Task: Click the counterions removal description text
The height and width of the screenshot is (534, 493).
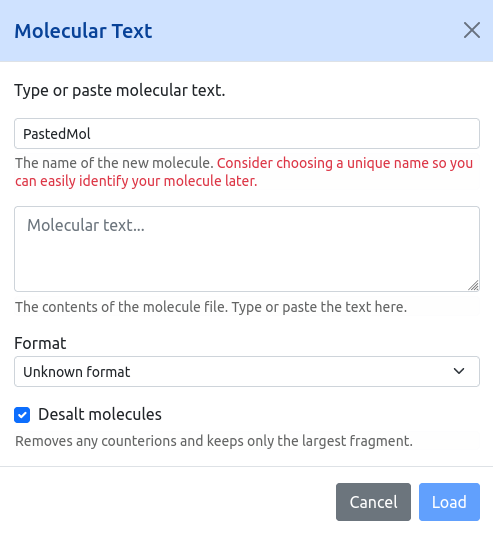Action: 214,441
